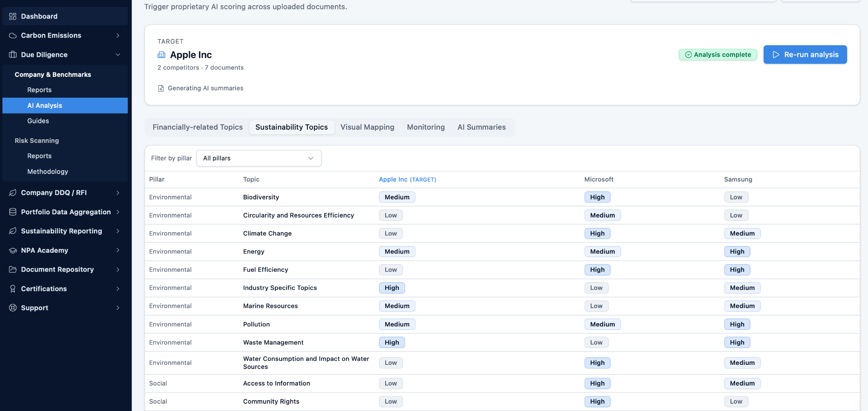Screen dimensions: 868x411
Task: Click the Biodiversity topic cell
Action: point(261,197)
